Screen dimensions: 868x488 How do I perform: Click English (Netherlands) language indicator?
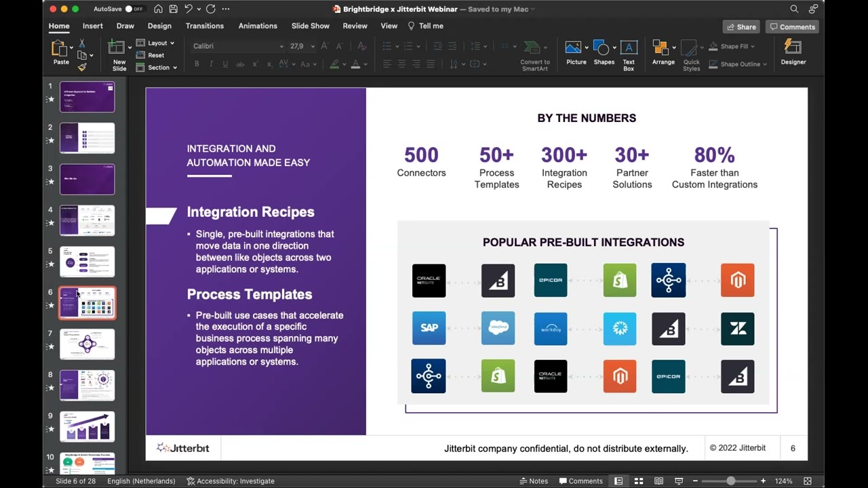pyautogui.click(x=141, y=481)
